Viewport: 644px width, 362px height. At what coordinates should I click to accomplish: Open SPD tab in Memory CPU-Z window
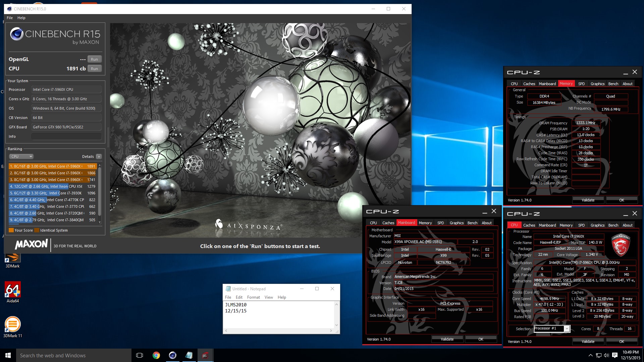581,84
